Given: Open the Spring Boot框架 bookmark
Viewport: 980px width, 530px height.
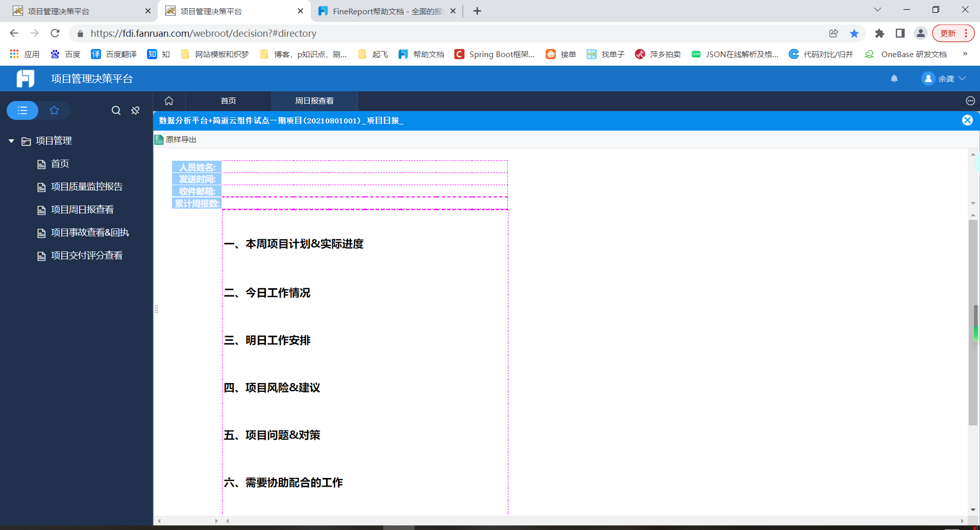Looking at the screenshot, I should pos(495,54).
